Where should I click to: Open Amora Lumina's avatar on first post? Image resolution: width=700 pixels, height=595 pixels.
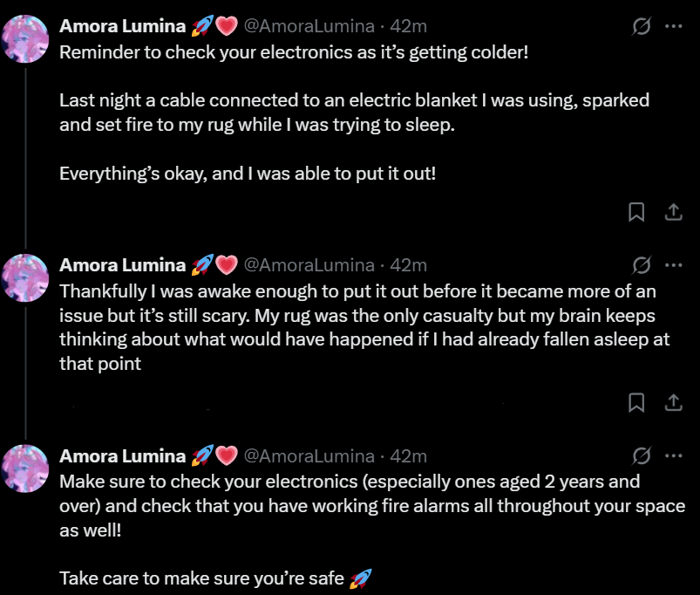[x=26, y=38]
